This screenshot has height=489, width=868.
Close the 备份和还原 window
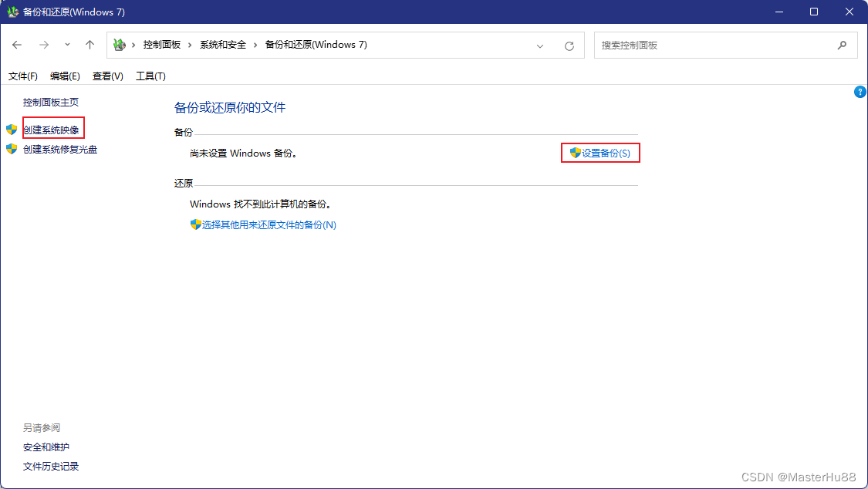(849, 12)
